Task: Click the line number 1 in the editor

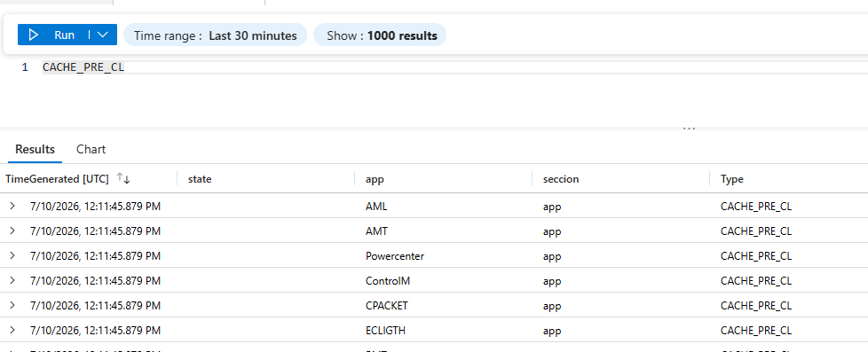Action: coord(24,67)
